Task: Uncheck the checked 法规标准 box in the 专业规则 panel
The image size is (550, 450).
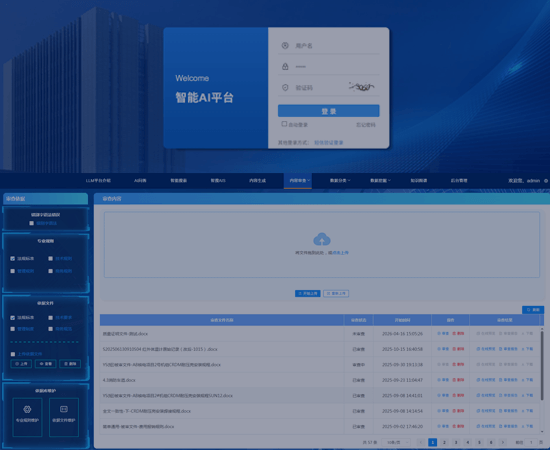Action: [13, 258]
